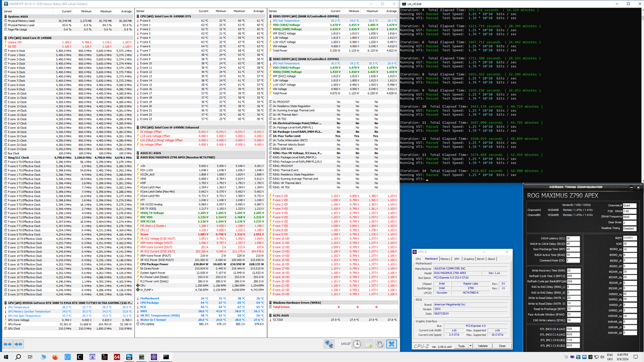
Task: Open red AIDA64 taskbar icon
Action: (117, 356)
